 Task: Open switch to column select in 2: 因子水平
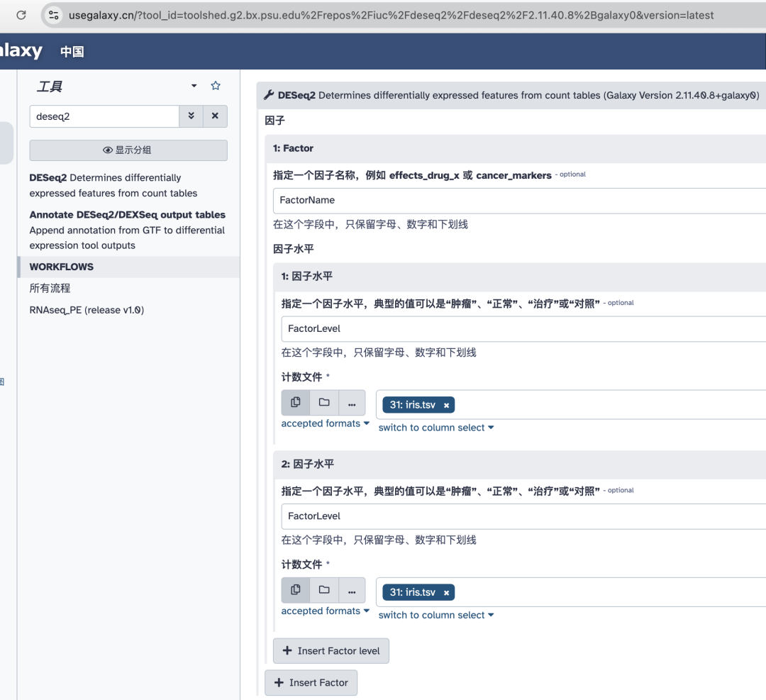pyautogui.click(x=435, y=615)
